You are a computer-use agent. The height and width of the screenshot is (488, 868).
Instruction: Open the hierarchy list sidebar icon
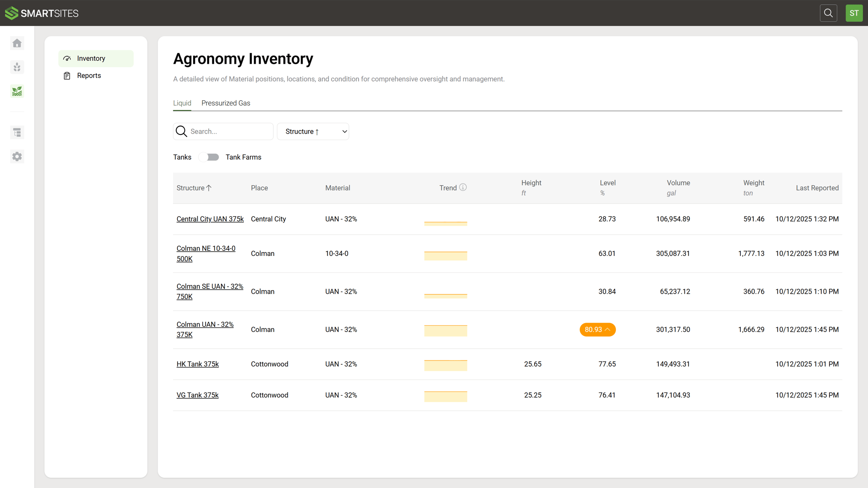(17, 132)
